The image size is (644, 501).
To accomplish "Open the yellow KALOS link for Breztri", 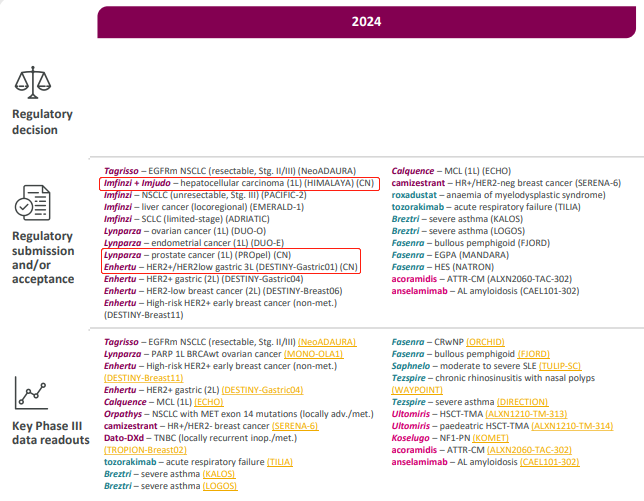I will pyautogui.click(x=218, y=474).
